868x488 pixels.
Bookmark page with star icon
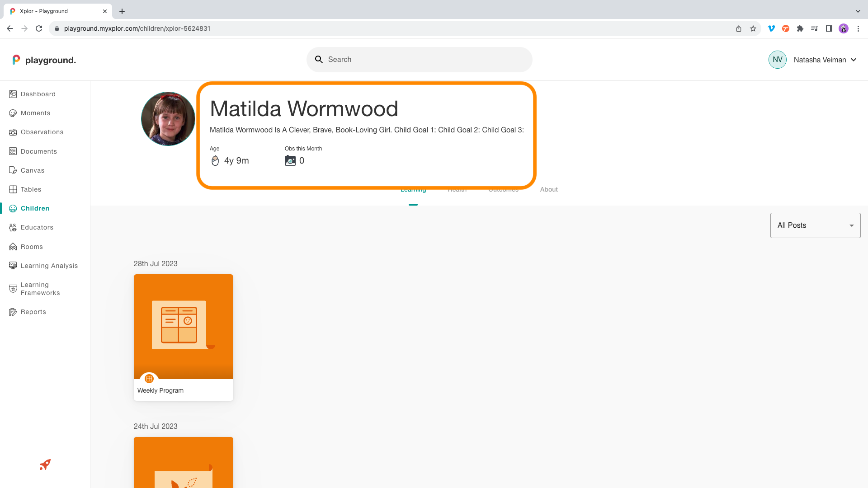(x=753, y=28)
